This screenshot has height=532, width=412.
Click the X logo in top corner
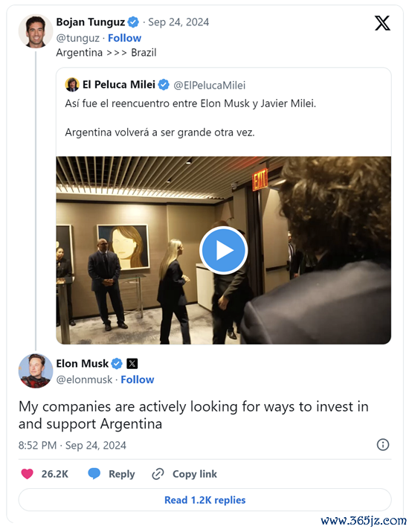382,23
